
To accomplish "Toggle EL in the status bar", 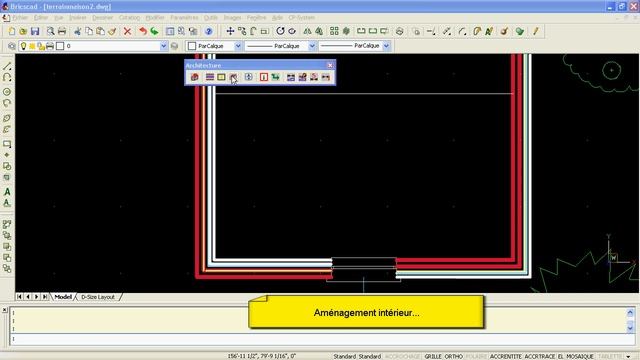I will point(560,356).
